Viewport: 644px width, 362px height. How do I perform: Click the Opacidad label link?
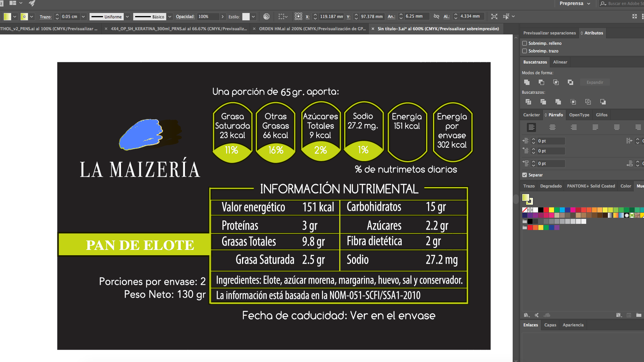[x=185, y=16]
